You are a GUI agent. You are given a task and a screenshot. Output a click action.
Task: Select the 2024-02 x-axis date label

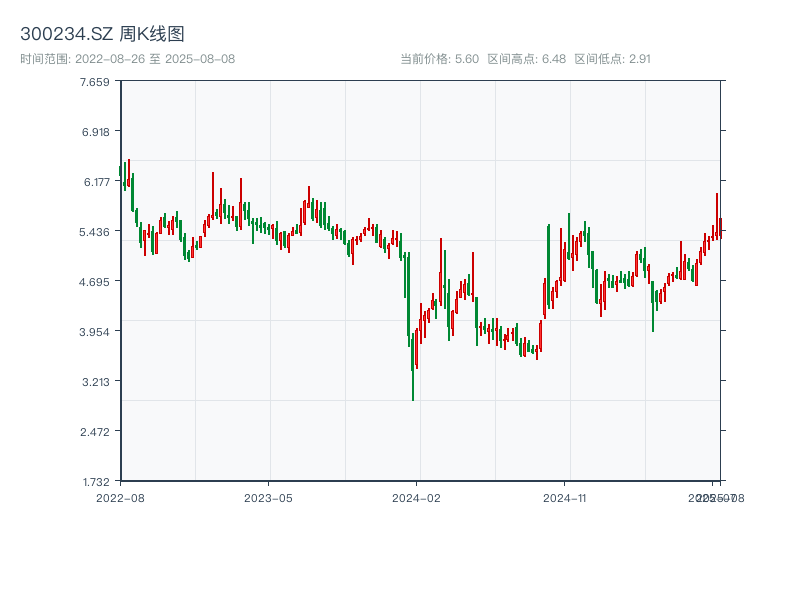(x=417, y=497)
